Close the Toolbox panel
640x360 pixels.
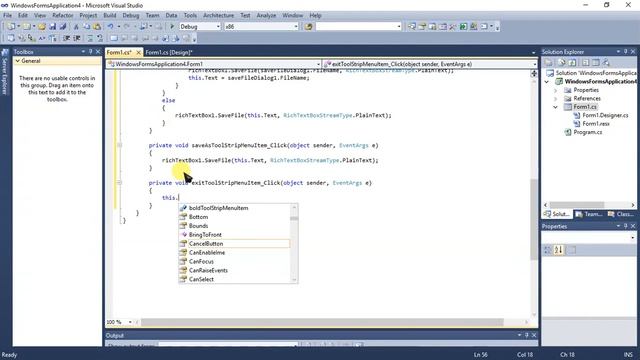click(x=98, y=52)
